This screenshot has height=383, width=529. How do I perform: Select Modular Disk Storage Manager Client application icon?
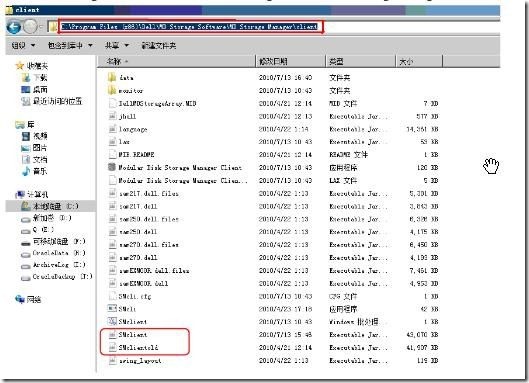[112, 167]
